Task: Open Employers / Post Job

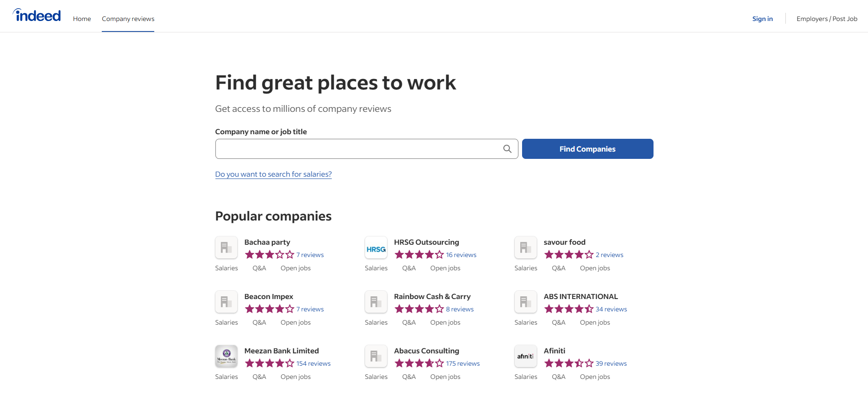Action: click(827, 19)
